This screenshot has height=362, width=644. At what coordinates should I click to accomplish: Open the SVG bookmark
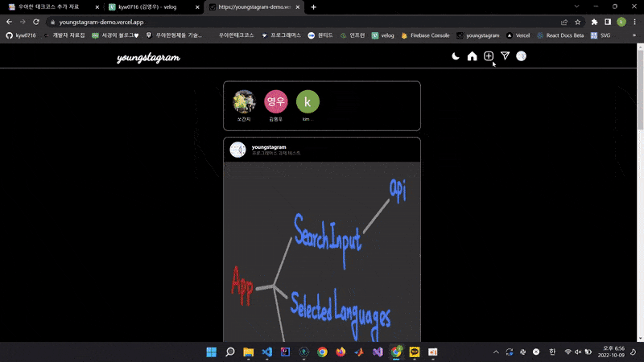(x=601, y=35)
